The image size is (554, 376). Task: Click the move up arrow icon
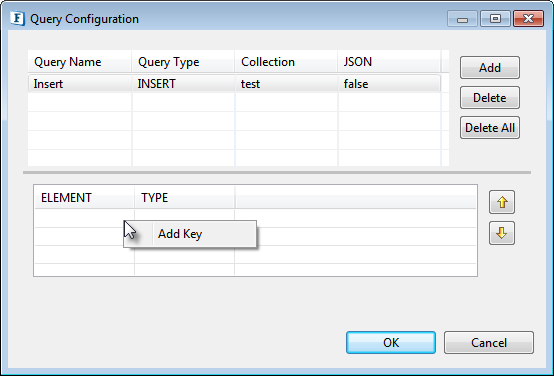[502, 202]
